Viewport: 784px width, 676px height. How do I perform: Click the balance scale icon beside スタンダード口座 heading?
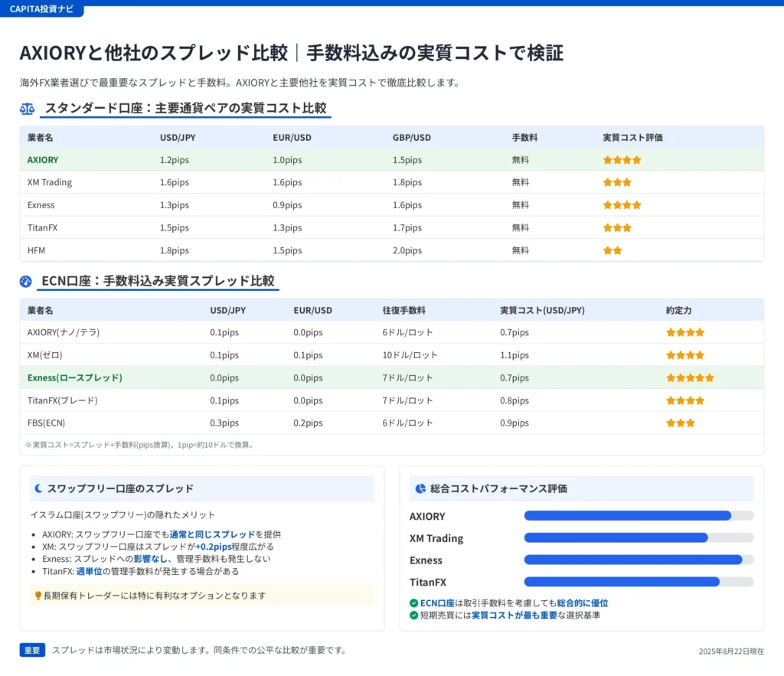pyautogui.click(x=27, y=109)
